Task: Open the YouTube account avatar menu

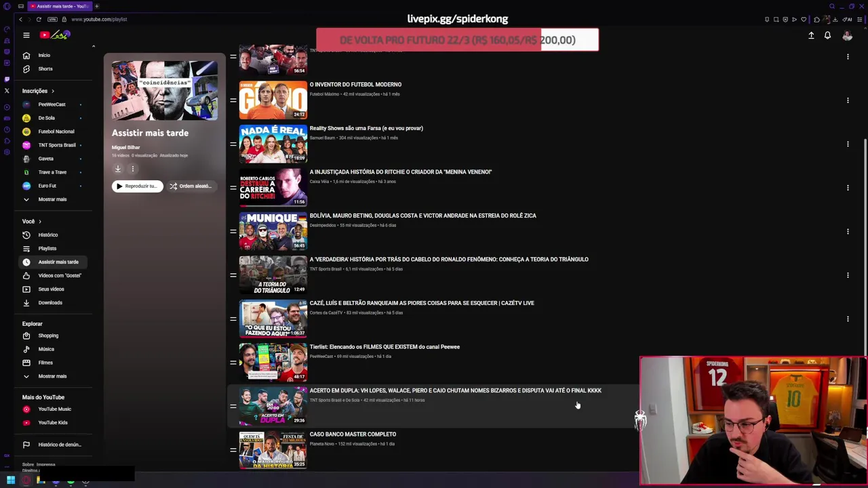Action: 847,35
